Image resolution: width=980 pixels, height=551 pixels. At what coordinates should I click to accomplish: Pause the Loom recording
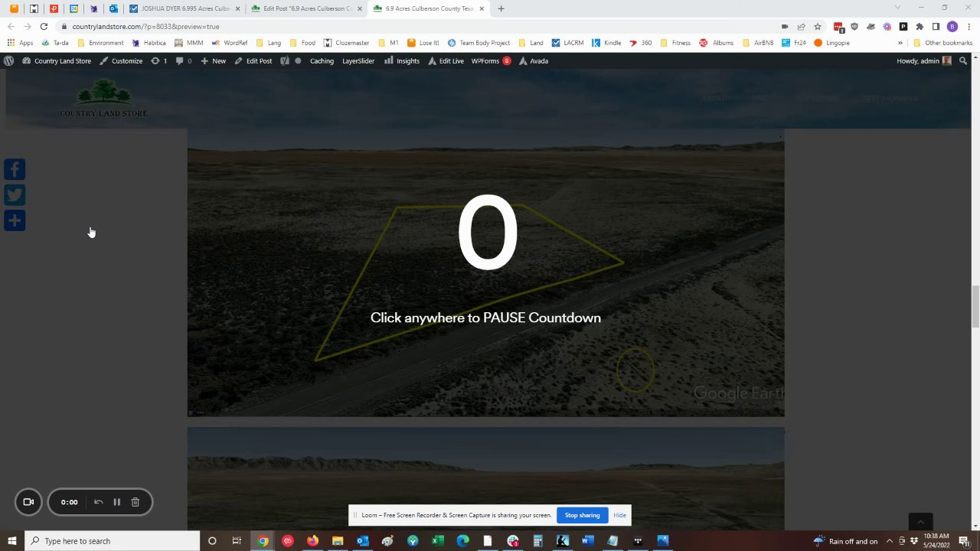[x=117, y=502]
